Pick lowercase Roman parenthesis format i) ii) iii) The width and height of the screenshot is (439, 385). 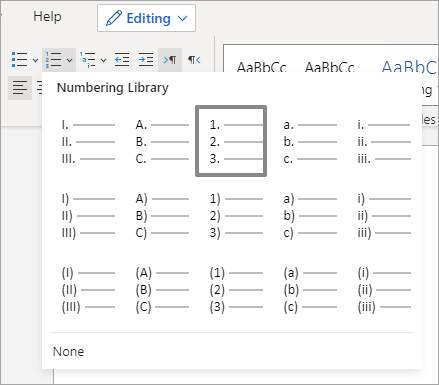point(384,216)
